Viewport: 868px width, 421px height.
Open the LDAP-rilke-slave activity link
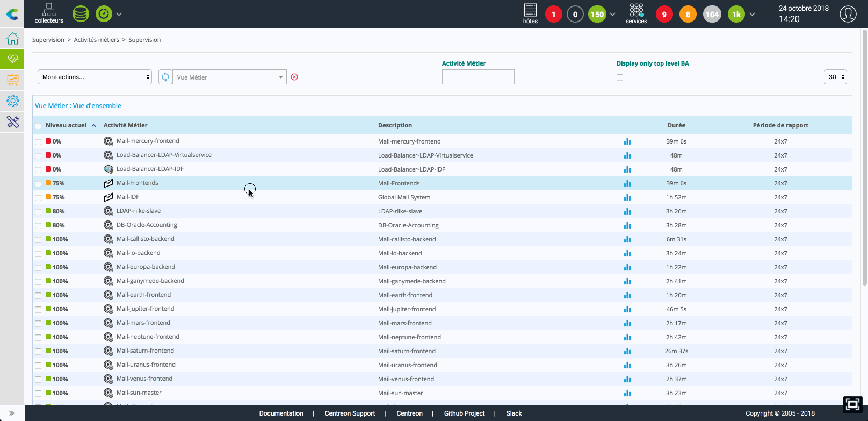click(139, 211)
